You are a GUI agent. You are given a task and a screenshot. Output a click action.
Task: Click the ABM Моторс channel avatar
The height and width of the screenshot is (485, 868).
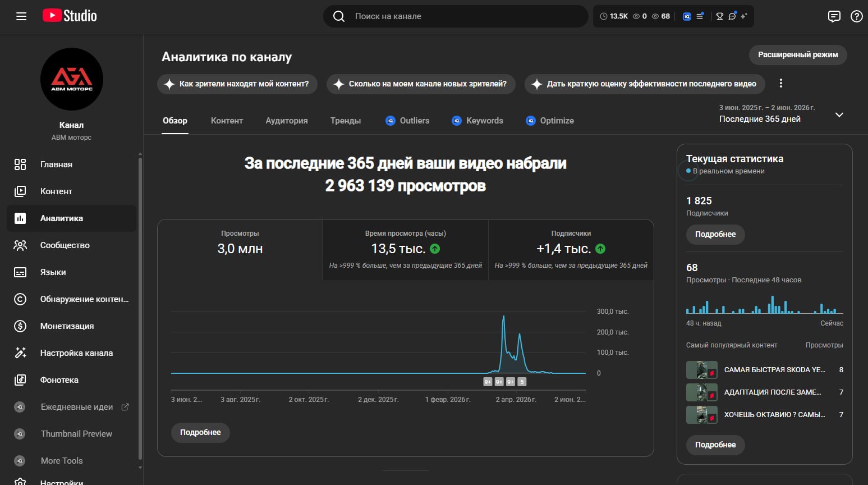coord(72,79)
